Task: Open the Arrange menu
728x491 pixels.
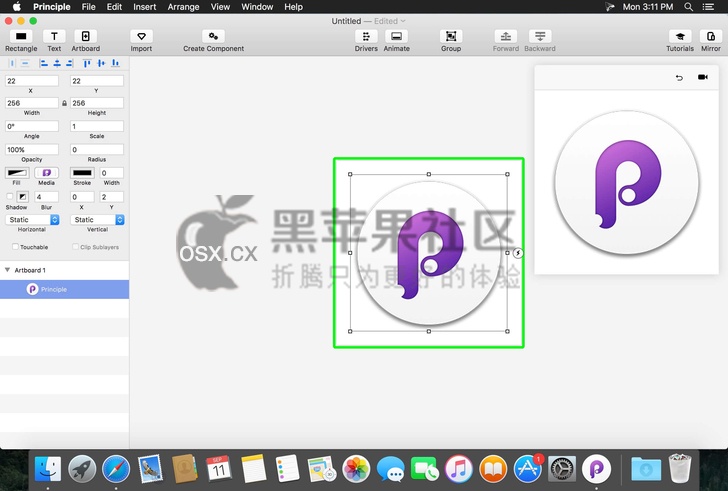Action: click(x=183, y=7)
